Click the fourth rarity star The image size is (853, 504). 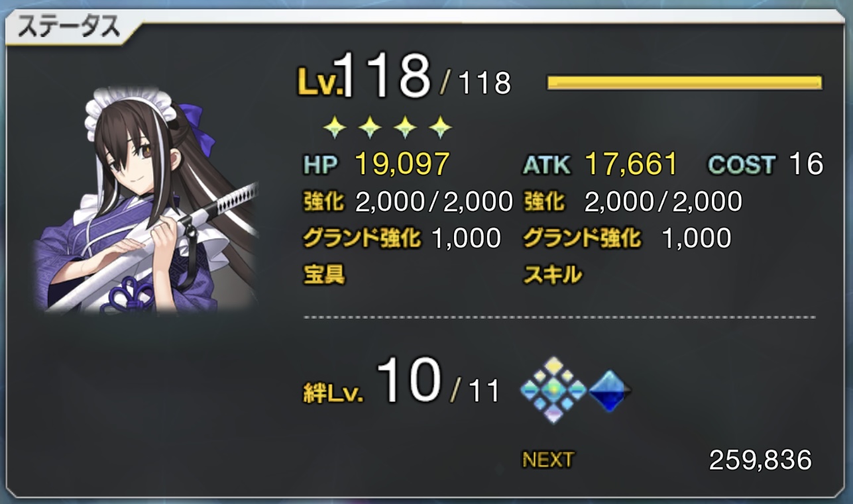click(440, 126)
